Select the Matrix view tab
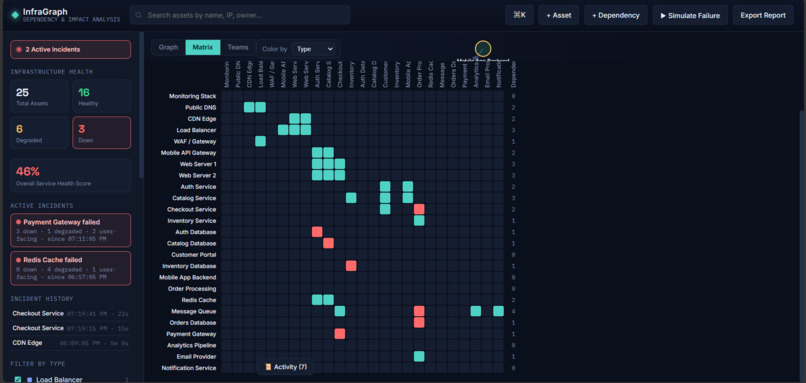The width and height of the screenshot is (806, 383). point(203,47)
